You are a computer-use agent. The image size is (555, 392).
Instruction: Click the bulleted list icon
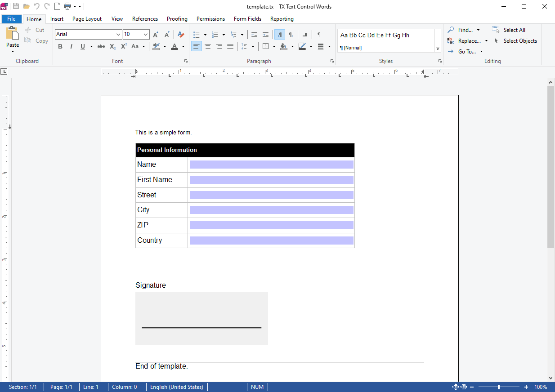tap(197, 35)
